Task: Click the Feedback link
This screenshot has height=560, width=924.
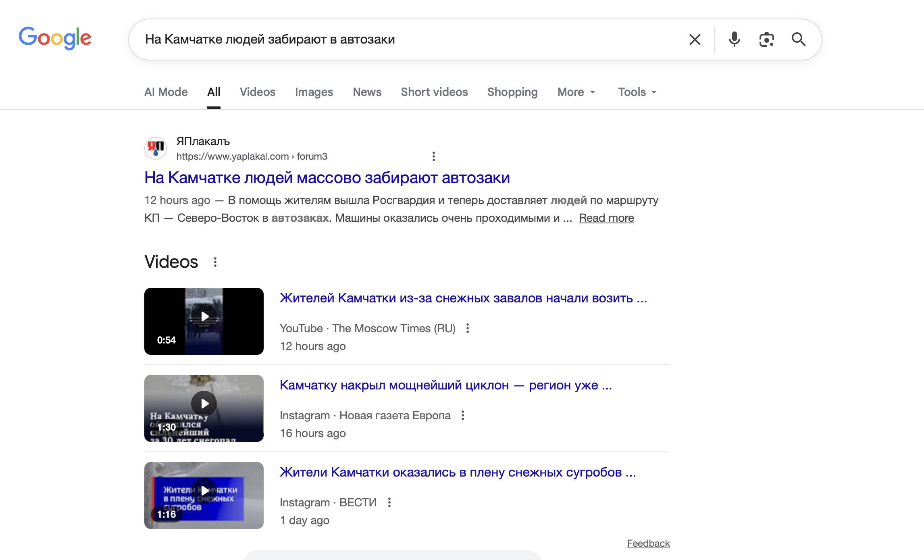Action: point(648,543)
